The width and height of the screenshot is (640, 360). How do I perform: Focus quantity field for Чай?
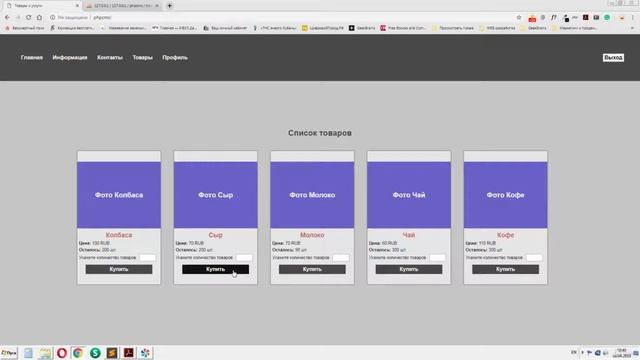pos(438,258)
